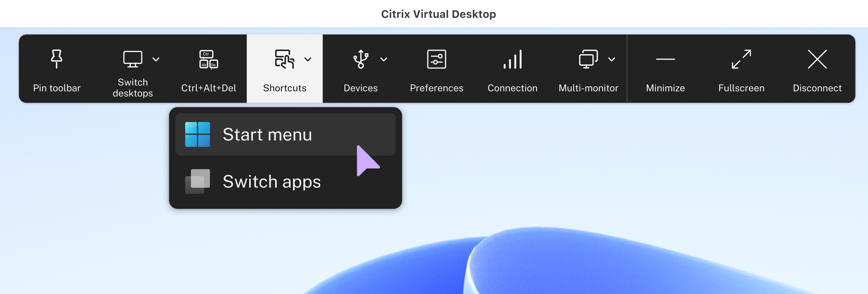Check Connection signal strength icon

(x=512, y=59)
